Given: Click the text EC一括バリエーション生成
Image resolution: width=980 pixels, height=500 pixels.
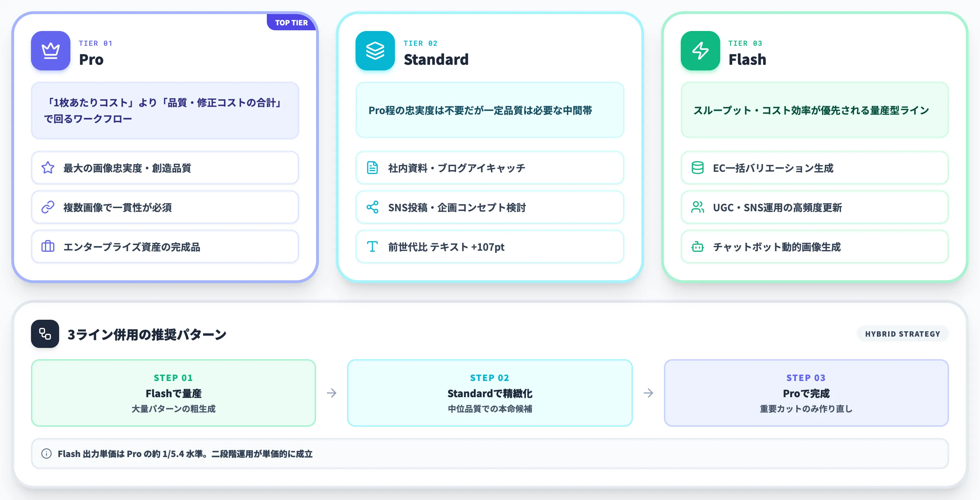Looking at the screenshot, I should [773, 168].
